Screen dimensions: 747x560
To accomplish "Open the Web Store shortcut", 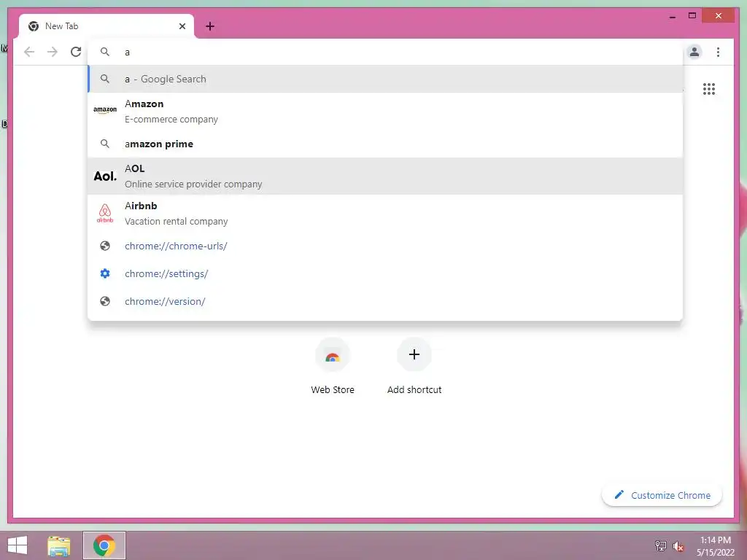I will (333, 366).
